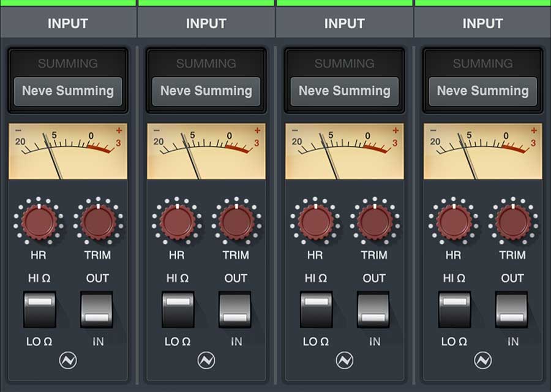Screen dimensions: 551x392
Task: Click the waveform logo icon on third channel
Action: click(344, 360)
